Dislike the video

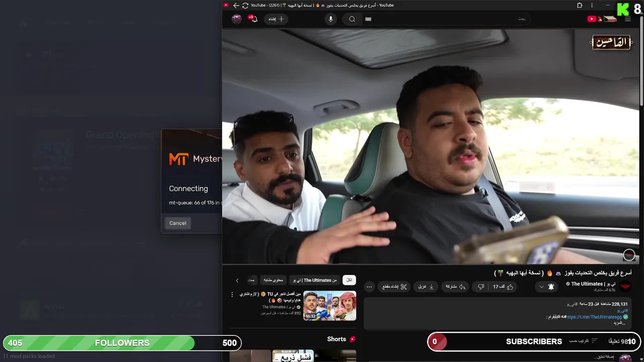point(481,287)
